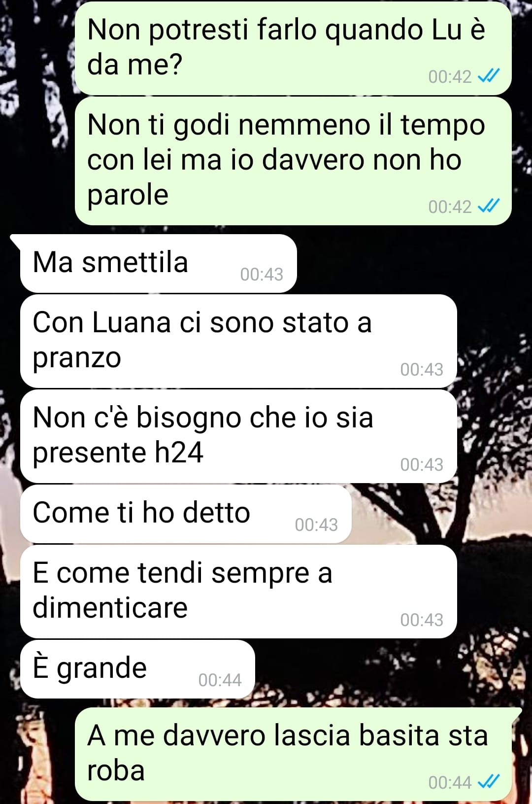The height and width of the screenshot is (804, 532).
Task: Select the 'Con Luana ci sono stato a pranzo' bubble
Action: point(238,341)
